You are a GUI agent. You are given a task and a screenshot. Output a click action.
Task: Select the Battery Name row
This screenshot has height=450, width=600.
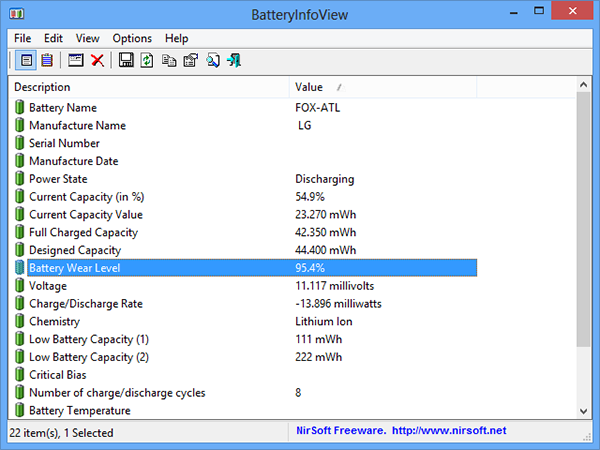[x=243, y=108]
